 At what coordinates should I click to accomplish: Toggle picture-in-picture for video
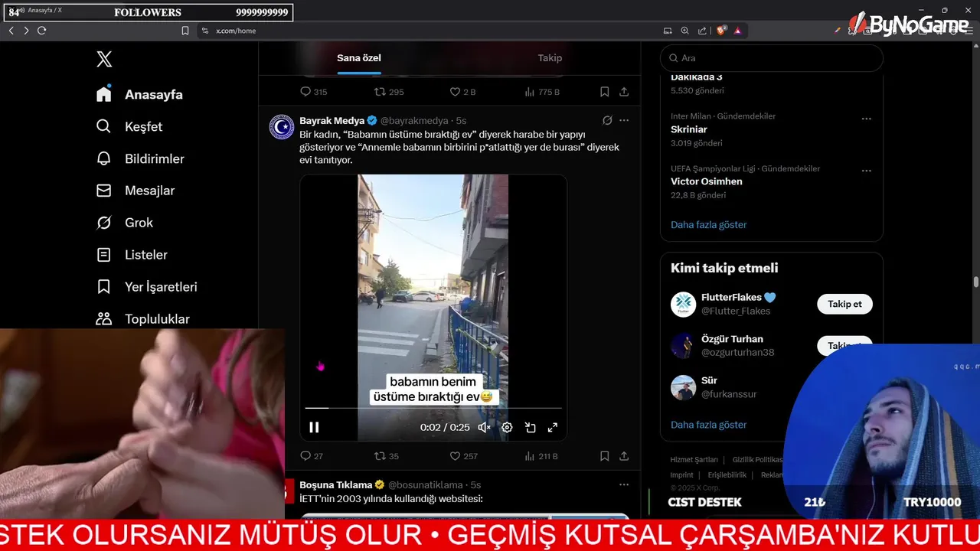530,428
